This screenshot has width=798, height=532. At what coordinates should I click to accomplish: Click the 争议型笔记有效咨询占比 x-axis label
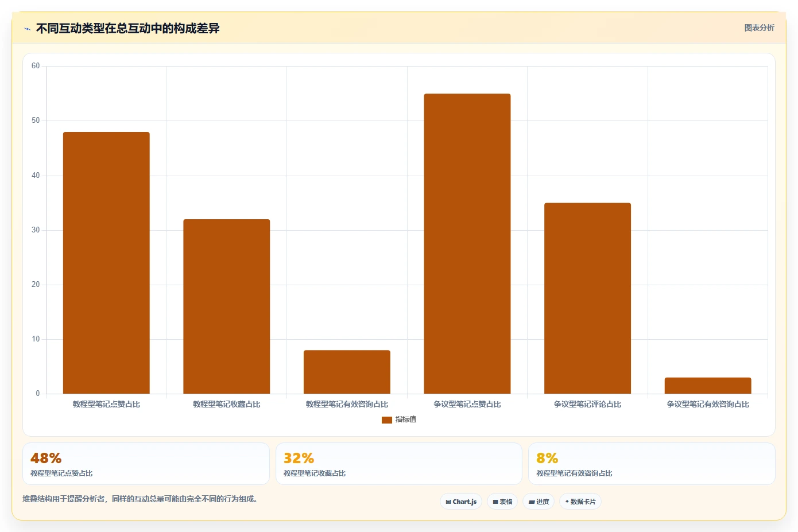click(708, 404)
